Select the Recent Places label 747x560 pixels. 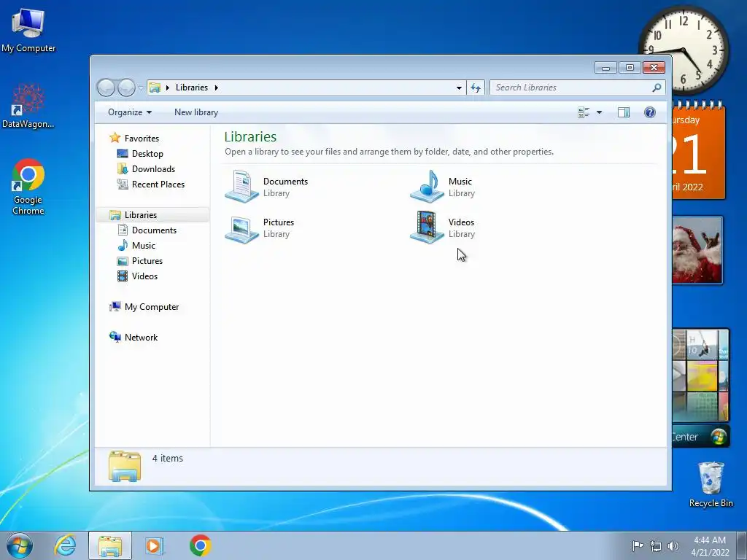coord(158,184)
